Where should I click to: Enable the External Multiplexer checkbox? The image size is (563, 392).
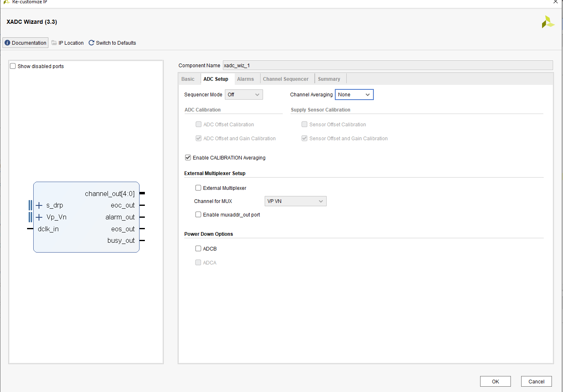point(198,188)
